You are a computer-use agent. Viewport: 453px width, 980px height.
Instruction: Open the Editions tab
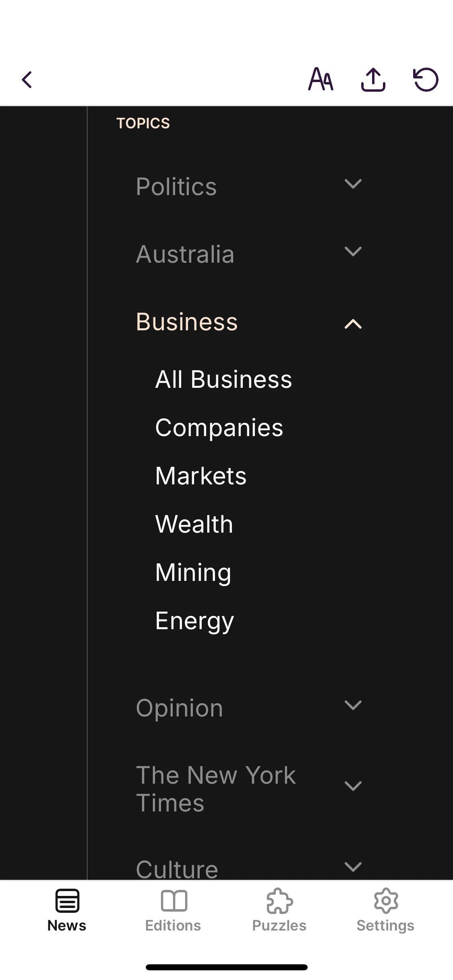tap(174, 911)
